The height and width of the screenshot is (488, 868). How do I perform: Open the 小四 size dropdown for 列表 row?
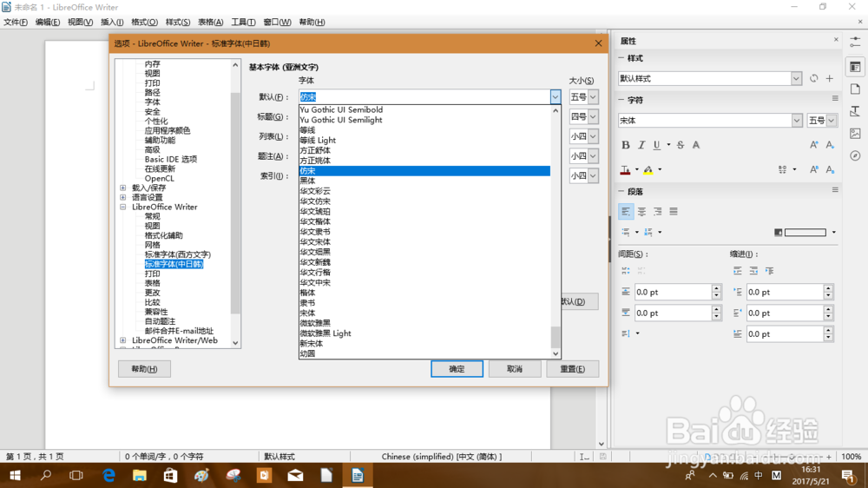click(x=593, y=136)
